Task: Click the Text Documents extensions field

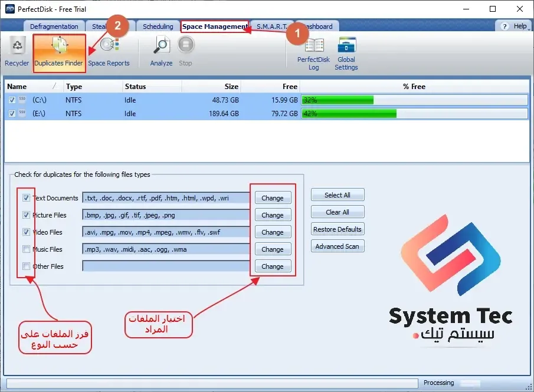Action: (x=166, y=198)
